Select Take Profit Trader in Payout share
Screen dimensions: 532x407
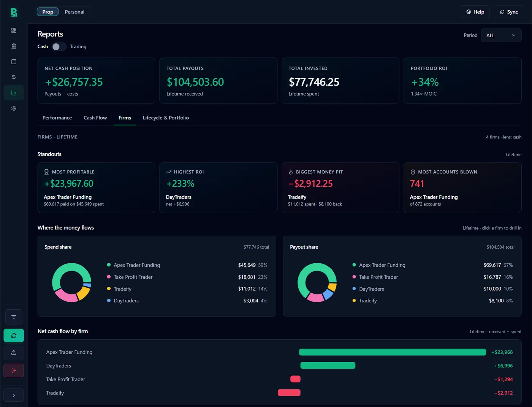point(433,277)
